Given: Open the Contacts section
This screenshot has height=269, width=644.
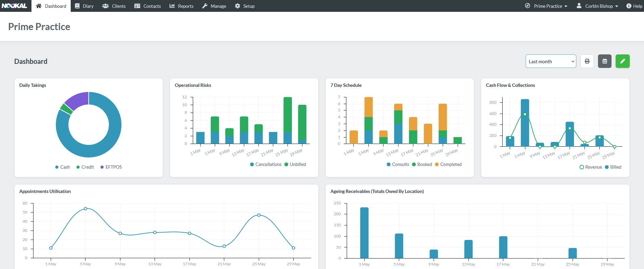Looking at the screenshot, I should pos(147,6).
